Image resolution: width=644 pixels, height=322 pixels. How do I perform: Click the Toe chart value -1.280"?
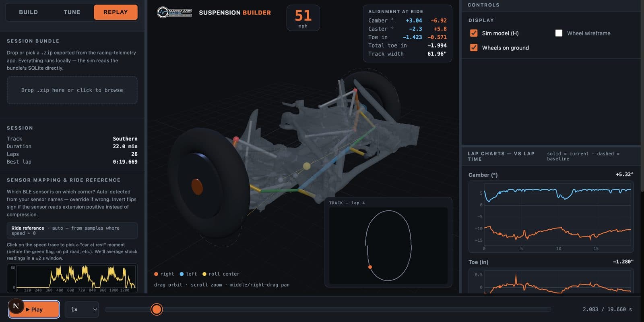click(x=623, y=262)
